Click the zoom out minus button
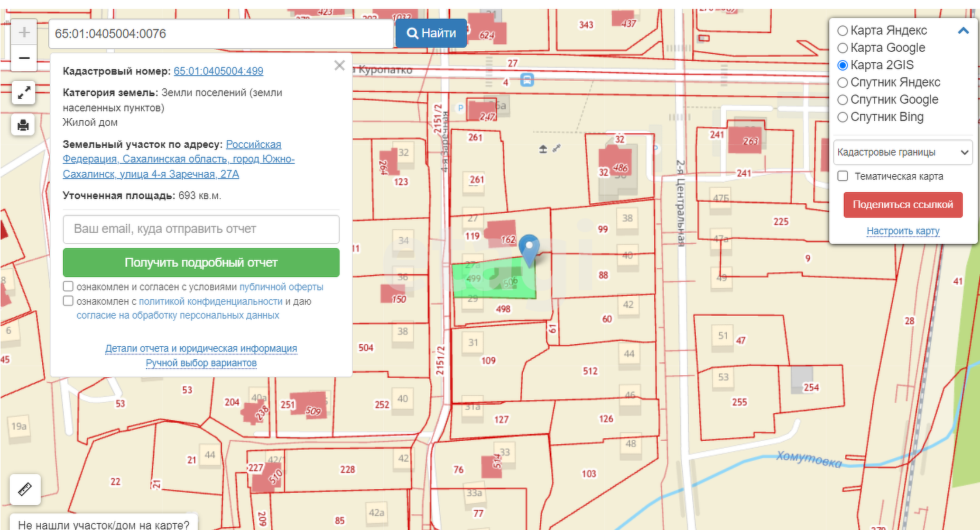This screenshot has width=980, height=530. coord(24,59)
